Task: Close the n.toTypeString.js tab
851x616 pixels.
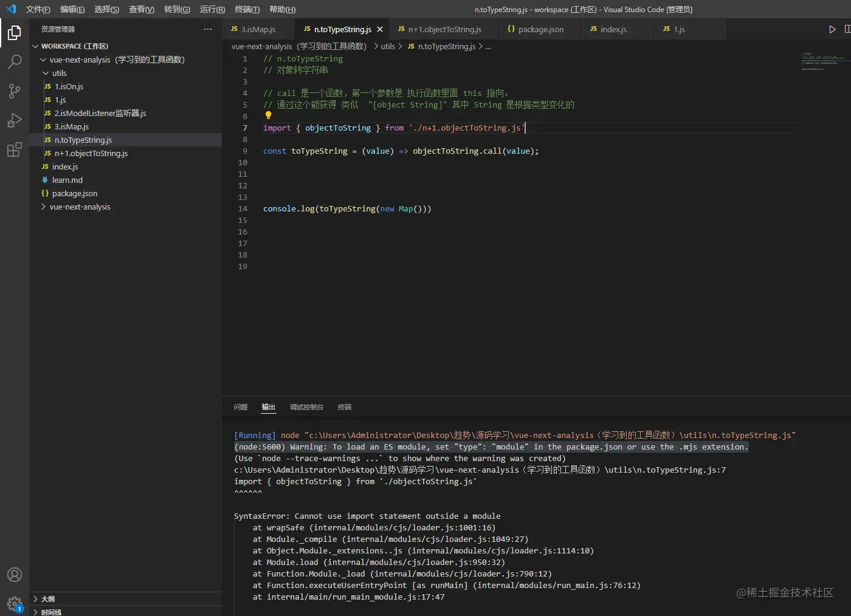Action: [380, 29]
